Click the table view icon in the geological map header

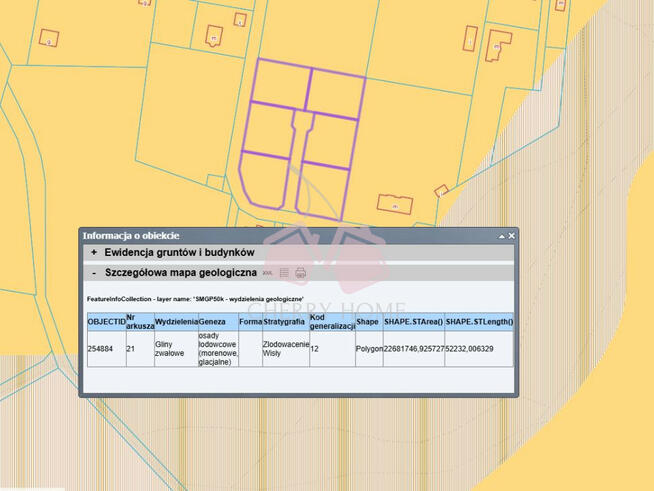click(x=284, y=273)
